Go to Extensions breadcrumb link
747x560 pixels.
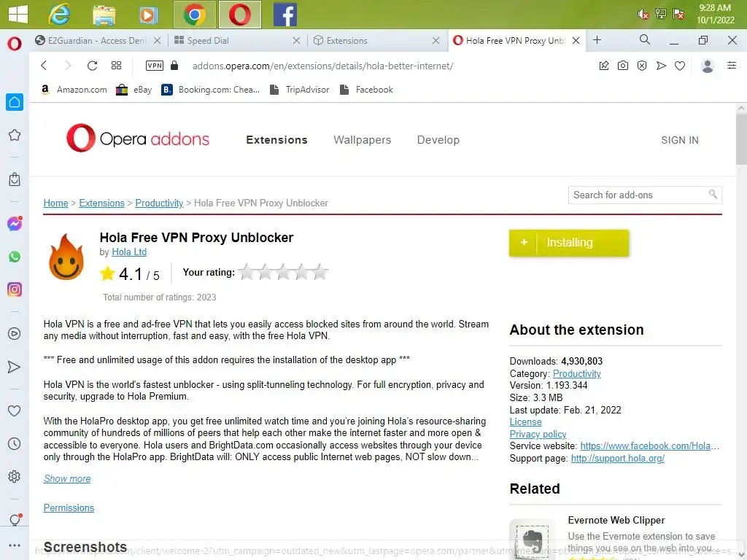click(101, 203)
